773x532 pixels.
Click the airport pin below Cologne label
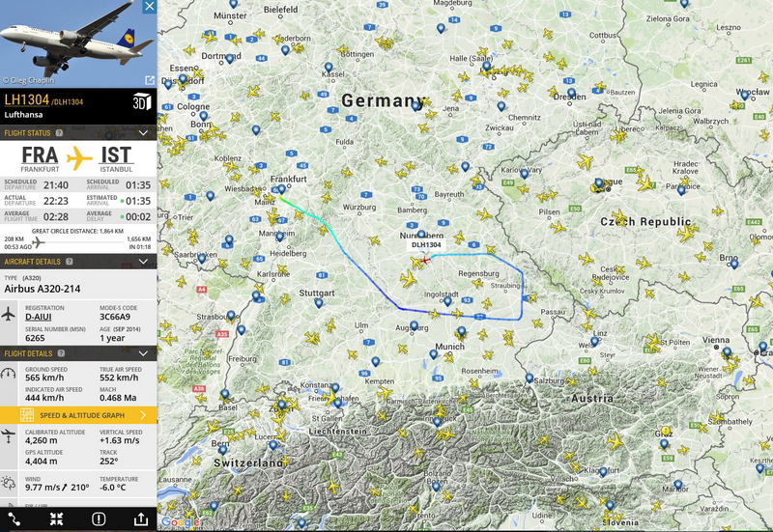point(204,116)
